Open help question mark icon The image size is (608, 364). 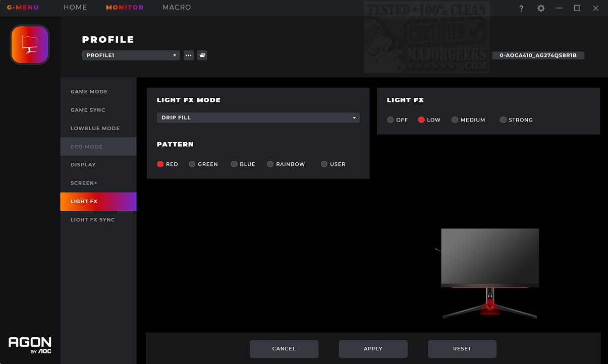pyautogui.click(x=521, y=8)
